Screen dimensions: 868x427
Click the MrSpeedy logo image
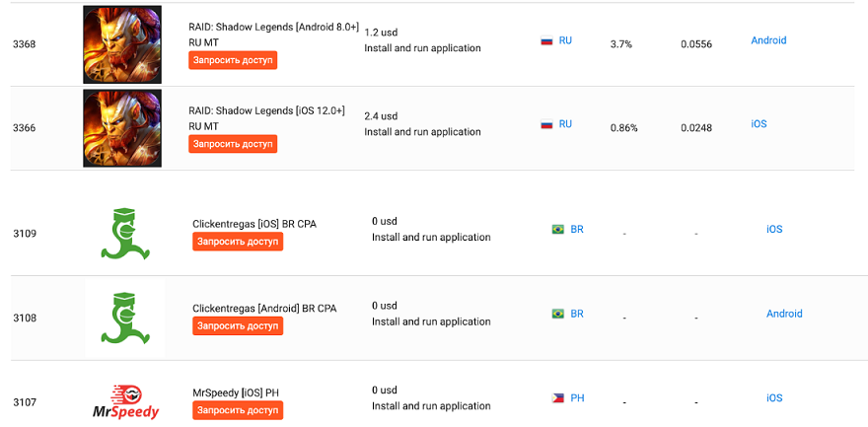pyautogui.click(x=125, y=402)
